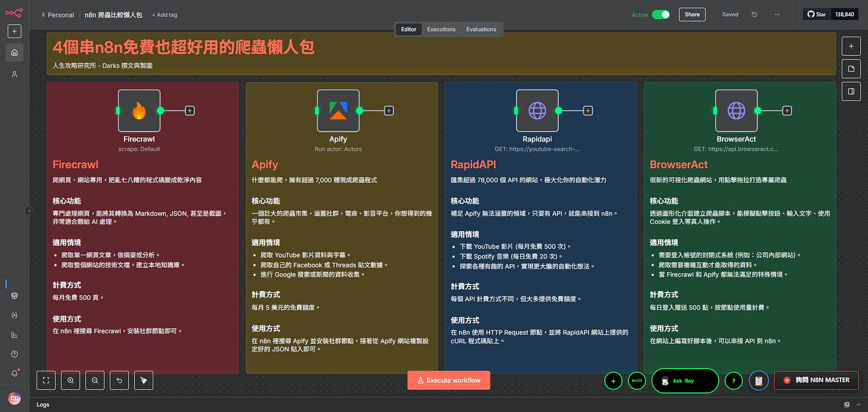The height and width of the screenshot is (412, 868).
Task: Click plus connector after BrowserAct node
Action: [787, 110]
